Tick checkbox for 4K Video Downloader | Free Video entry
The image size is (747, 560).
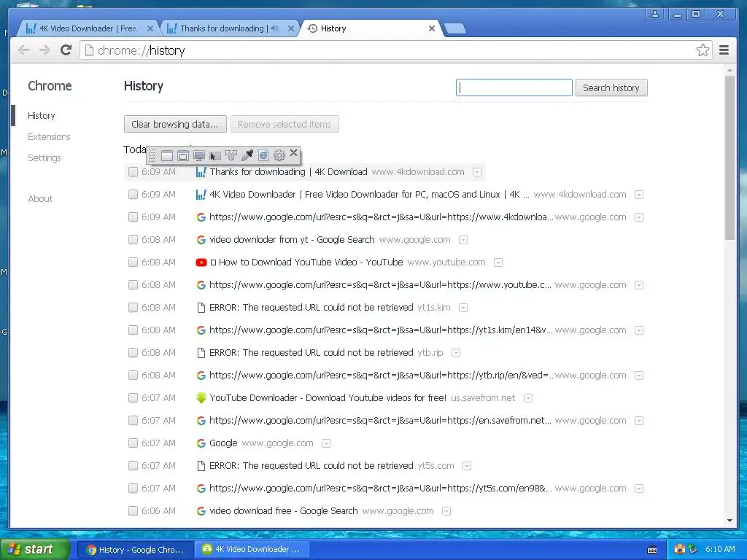coord(133,194)
